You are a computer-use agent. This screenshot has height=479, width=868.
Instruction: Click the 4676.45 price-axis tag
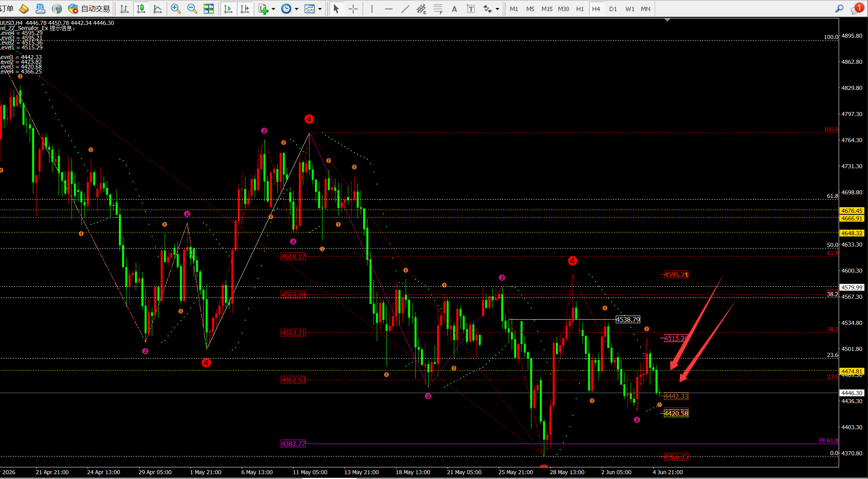click(x=852, y=211)
